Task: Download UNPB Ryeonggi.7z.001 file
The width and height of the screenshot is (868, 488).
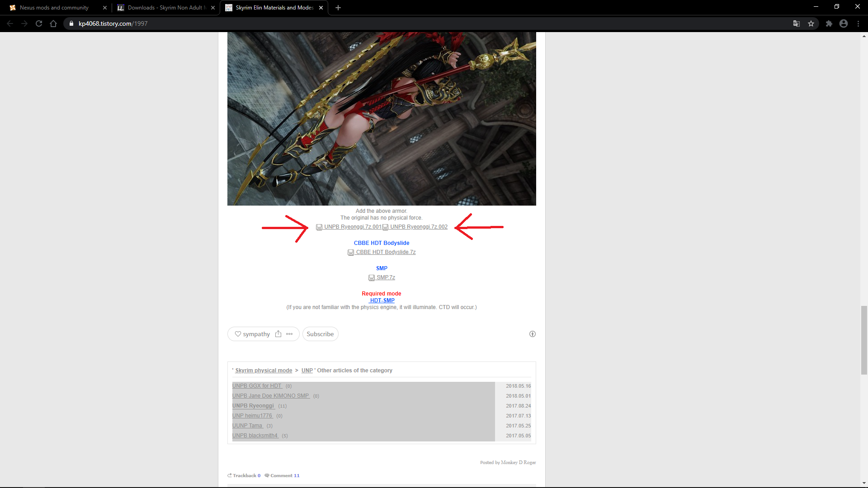Action: click(353, 227)
